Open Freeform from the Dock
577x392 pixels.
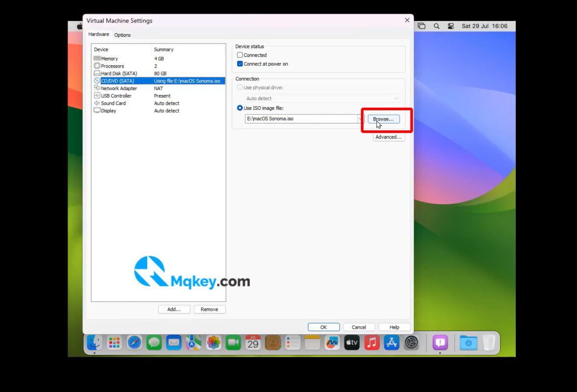(332, 343)
